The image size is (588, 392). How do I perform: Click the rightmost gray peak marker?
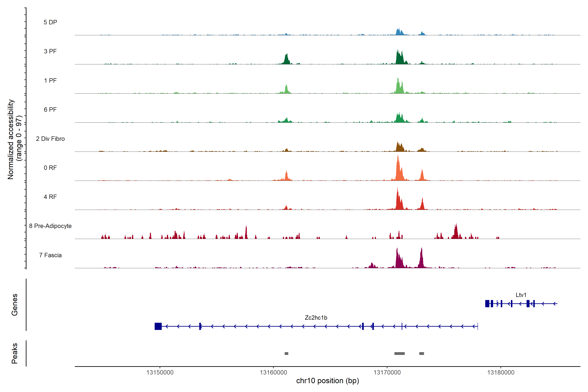tap(422, 353)
